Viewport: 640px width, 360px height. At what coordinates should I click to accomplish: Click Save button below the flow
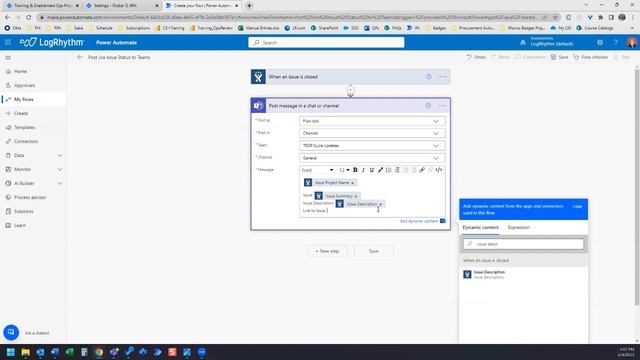pyautogui.click(x=374, y=251)
